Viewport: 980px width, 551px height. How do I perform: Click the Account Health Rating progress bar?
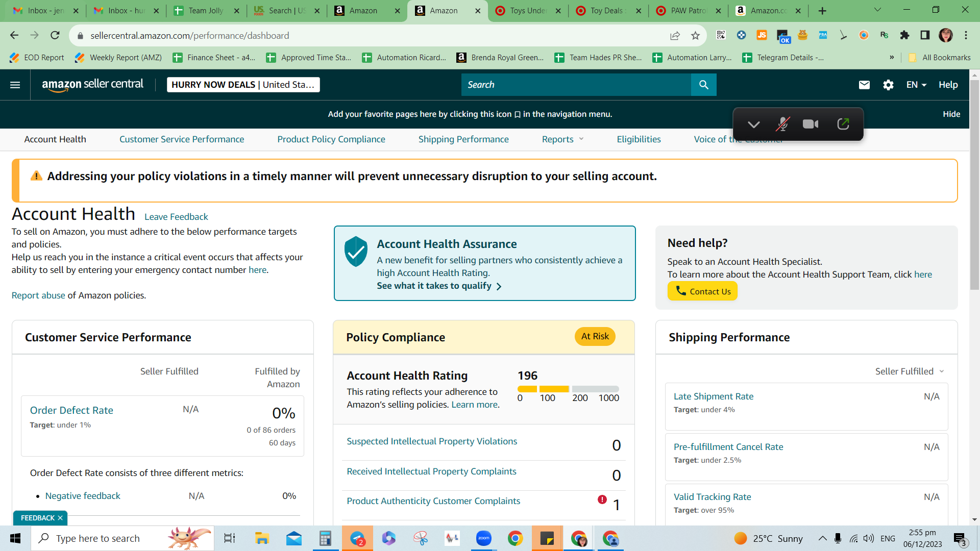click(568, 389)
